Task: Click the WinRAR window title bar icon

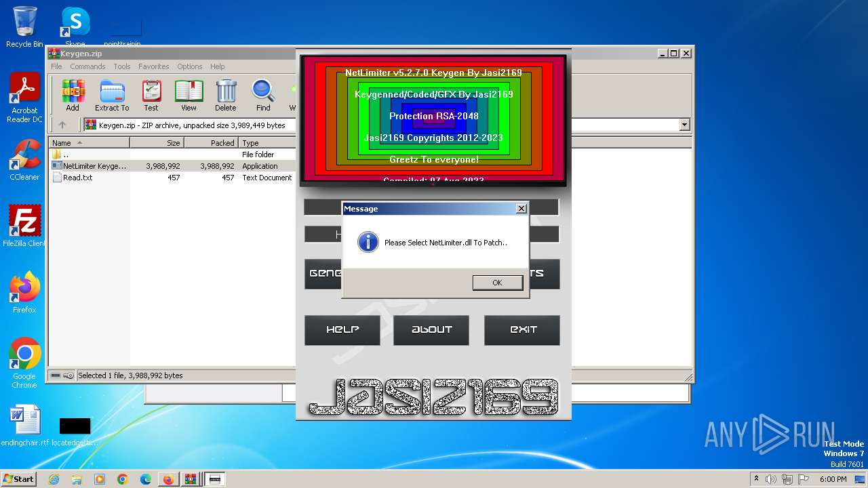Action: click(54, 53)
